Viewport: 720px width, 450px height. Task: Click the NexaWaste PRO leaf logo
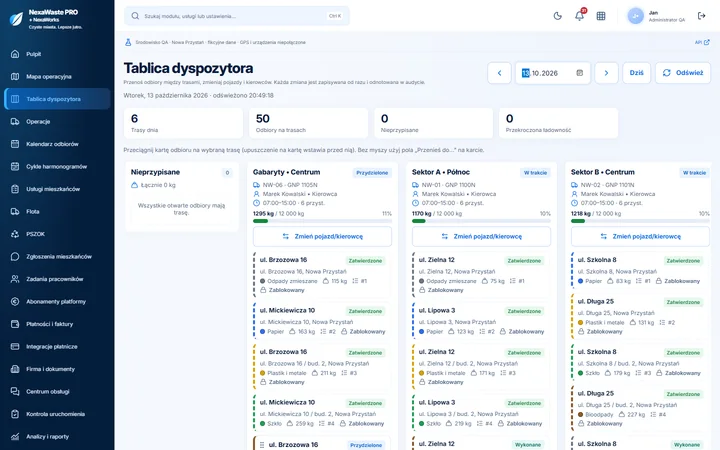click(16, 19)
